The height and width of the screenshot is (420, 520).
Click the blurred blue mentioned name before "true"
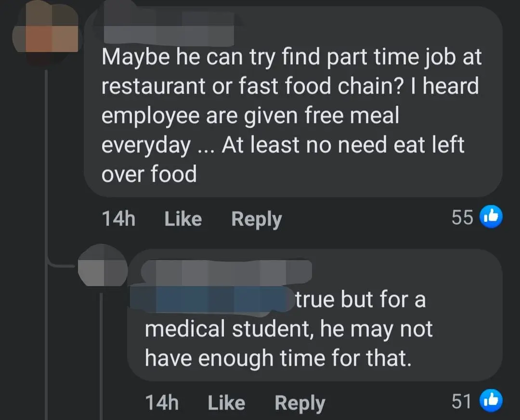coord(212,300)
